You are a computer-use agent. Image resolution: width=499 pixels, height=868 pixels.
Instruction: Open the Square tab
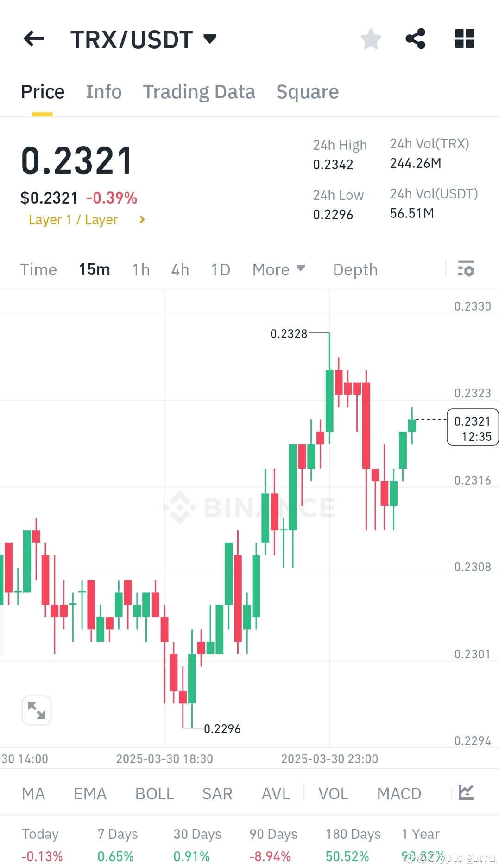(307, 91)
